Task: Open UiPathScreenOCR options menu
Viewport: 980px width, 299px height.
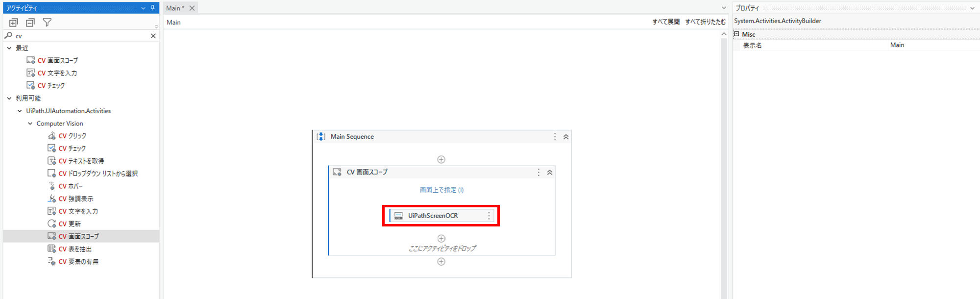Action: point(489,216)
